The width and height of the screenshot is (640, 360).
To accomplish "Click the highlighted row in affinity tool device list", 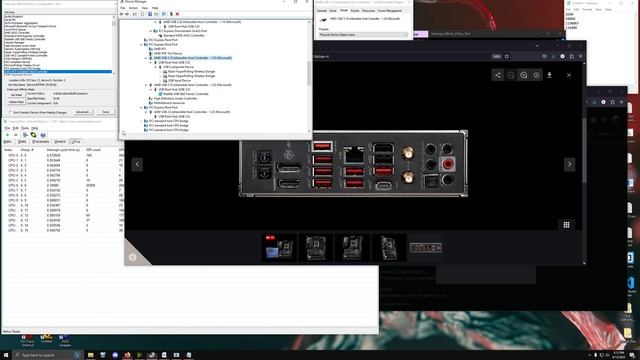I will coord(58,72).
